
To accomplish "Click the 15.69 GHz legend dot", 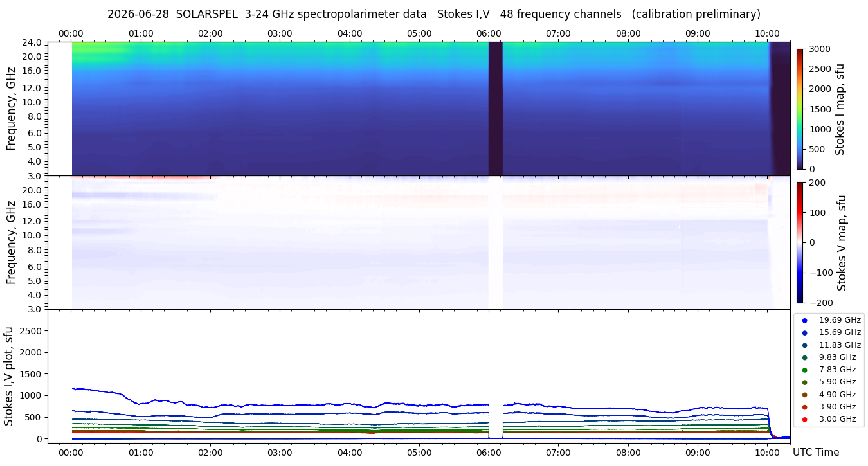I will point(804,332).
